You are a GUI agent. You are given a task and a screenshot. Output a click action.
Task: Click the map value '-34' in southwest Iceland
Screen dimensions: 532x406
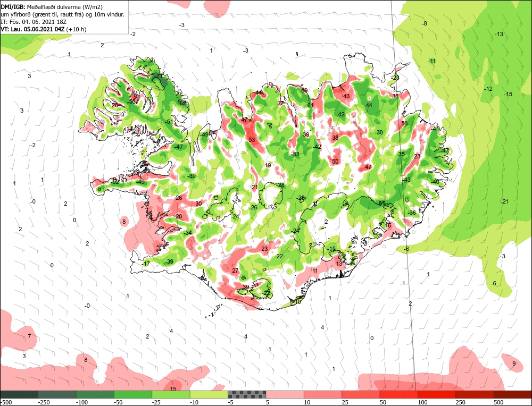(188, 233)
